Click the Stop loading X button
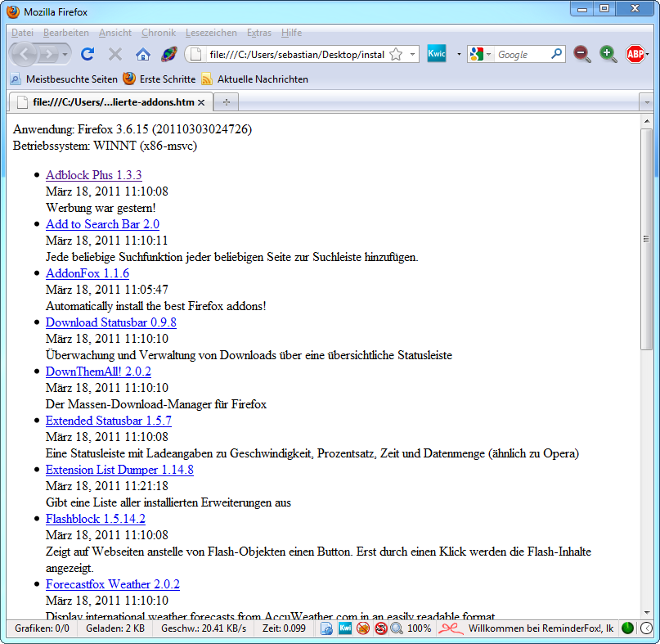 tap(115, 54)
